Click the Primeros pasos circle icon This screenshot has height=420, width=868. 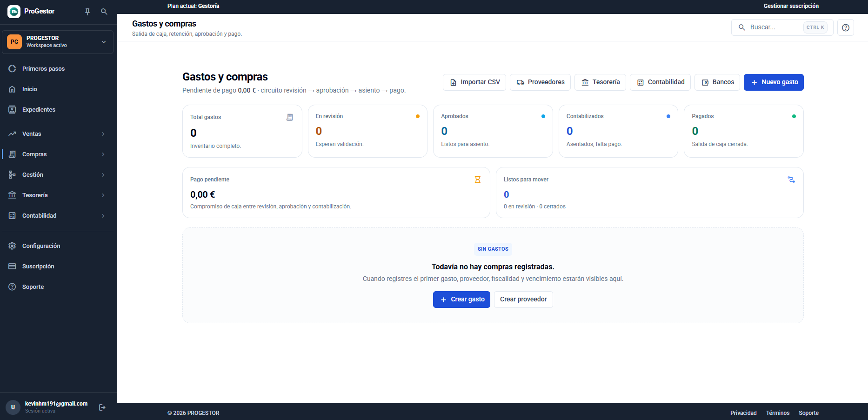click(x=12, y=69)
